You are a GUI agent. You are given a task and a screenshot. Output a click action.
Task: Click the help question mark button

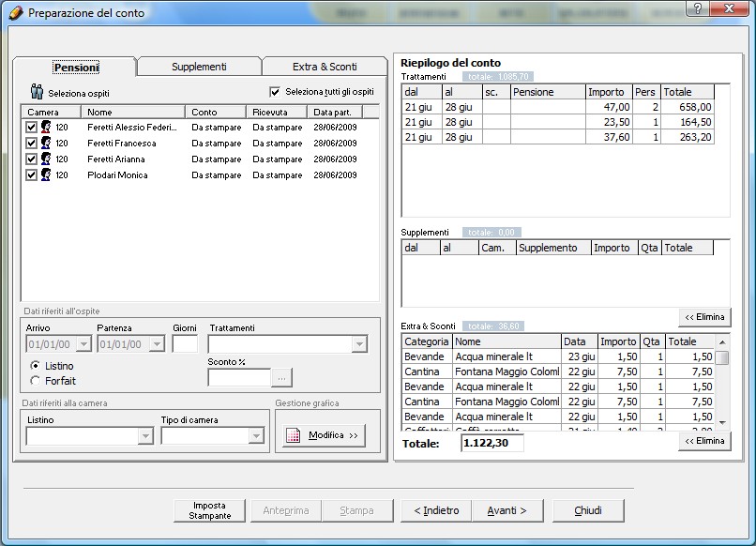697,8
